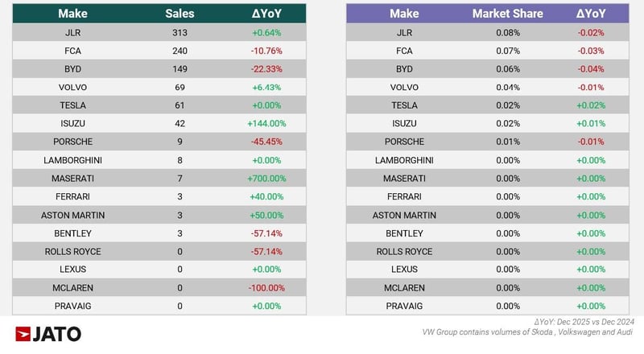Click the JATO logo icon
644x354 pixels.
pos(23,334)
